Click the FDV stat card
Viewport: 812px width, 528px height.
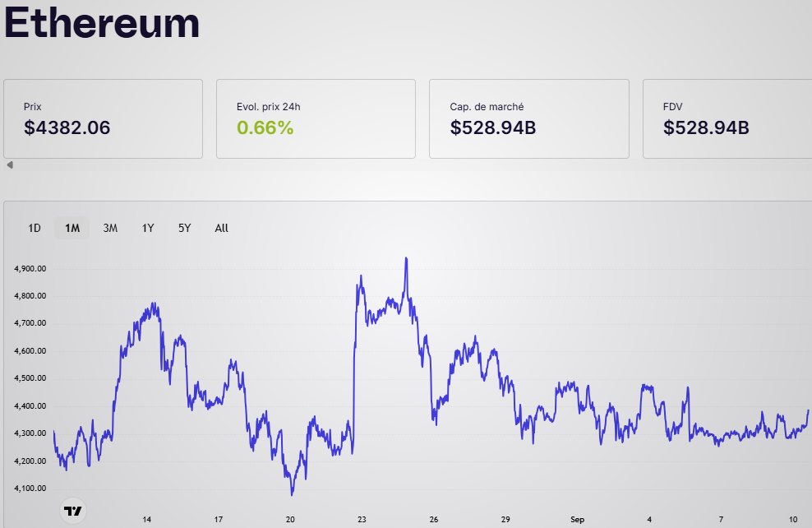click(727, 118)
